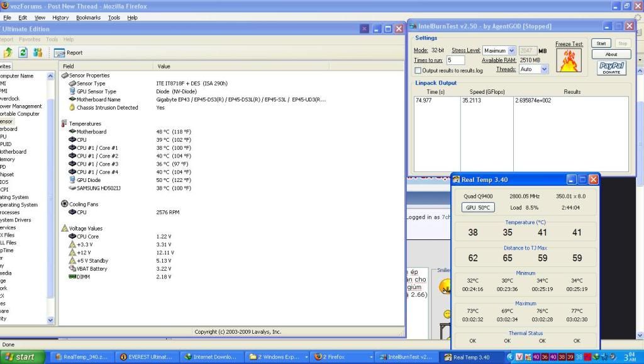Click the 2576 RPM fan value
Screen dimensions: 644x364
coord(167,212)
